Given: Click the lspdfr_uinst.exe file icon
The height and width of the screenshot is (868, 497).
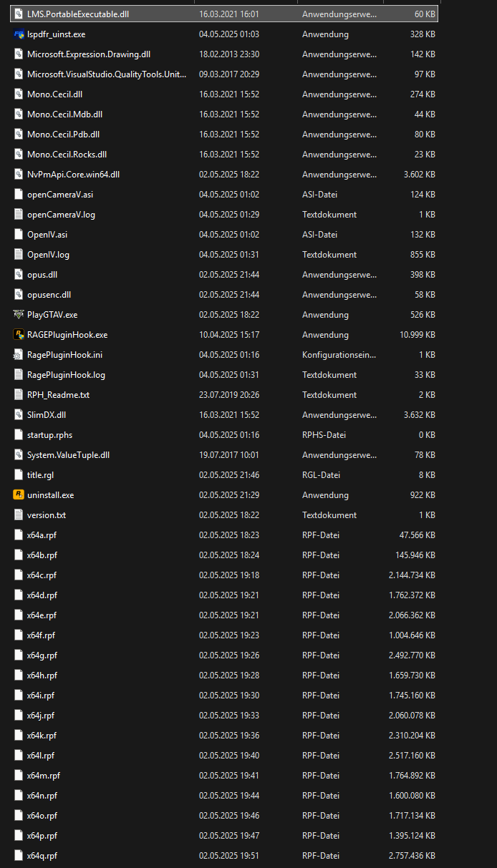Looking at the screenshot, I should click(19, 34).
